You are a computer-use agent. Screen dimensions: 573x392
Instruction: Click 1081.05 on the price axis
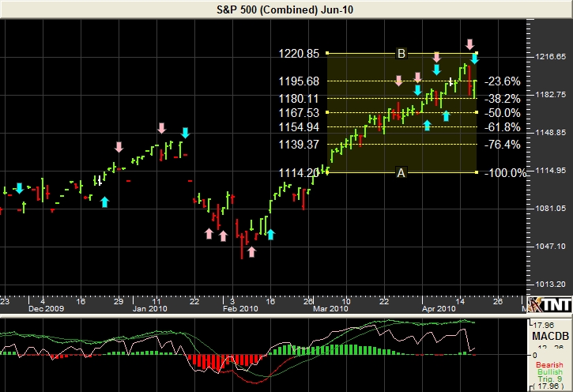(550, 209)
